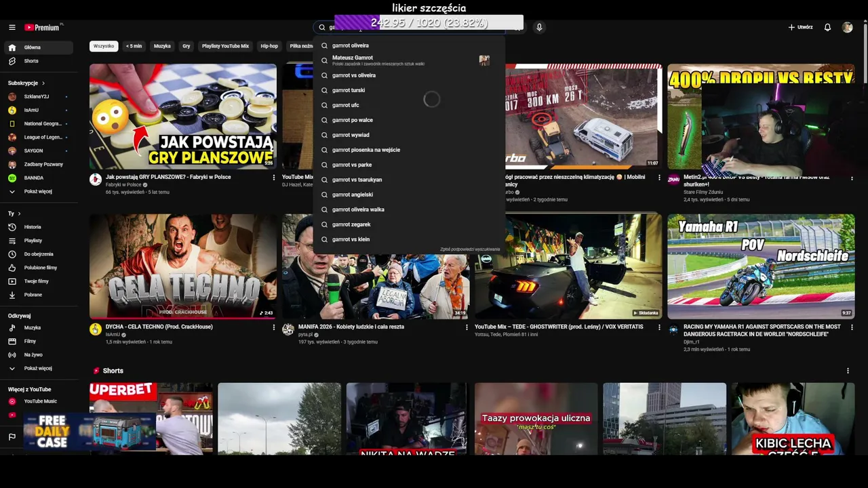Open Twoje filmy in sidebar
Image resolution: width=868 pixels, height=488 pixels.
[x=38, y=281]
